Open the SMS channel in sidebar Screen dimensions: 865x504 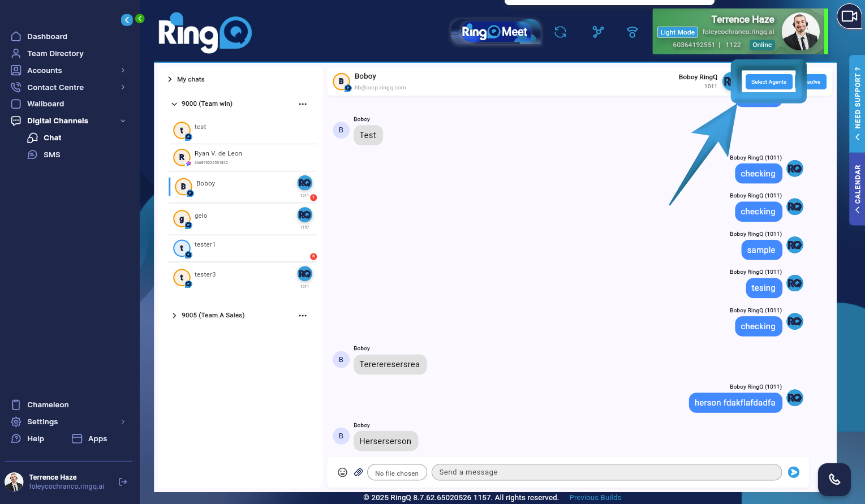[x=51, y=155]
